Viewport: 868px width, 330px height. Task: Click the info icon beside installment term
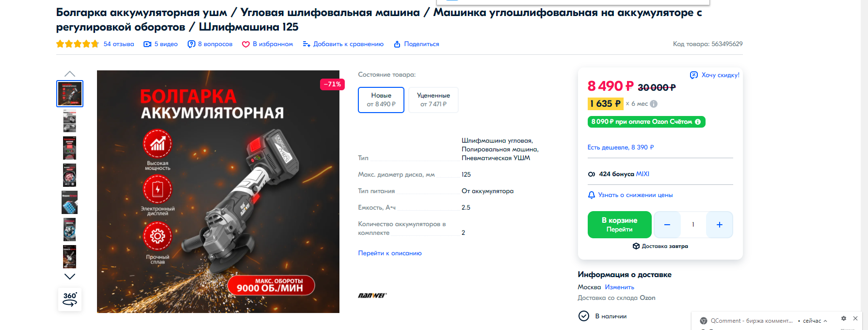[654, 104]
